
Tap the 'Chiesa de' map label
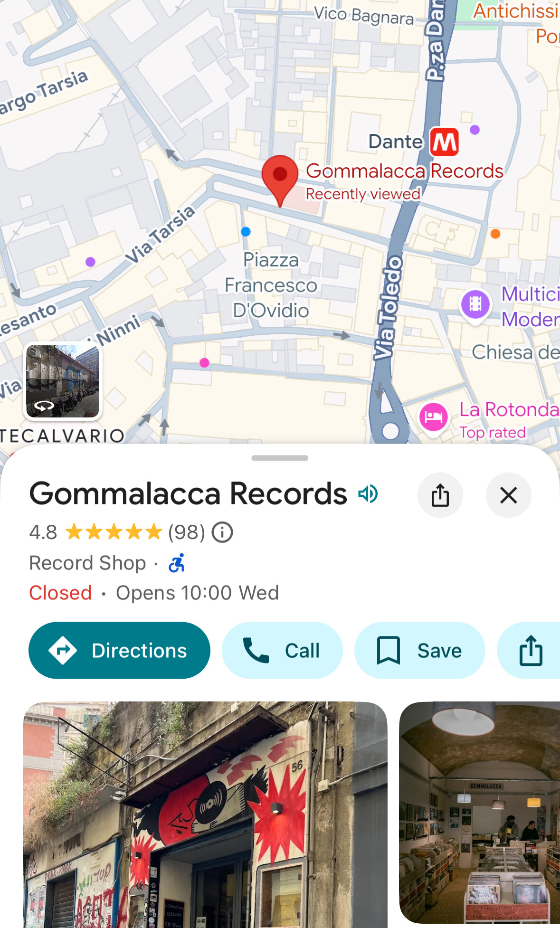pos(515,352)
